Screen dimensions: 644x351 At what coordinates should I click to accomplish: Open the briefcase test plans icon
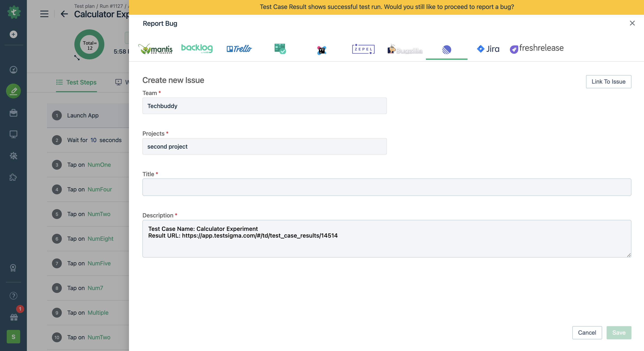pyautogui.click(x=13, y=113)
